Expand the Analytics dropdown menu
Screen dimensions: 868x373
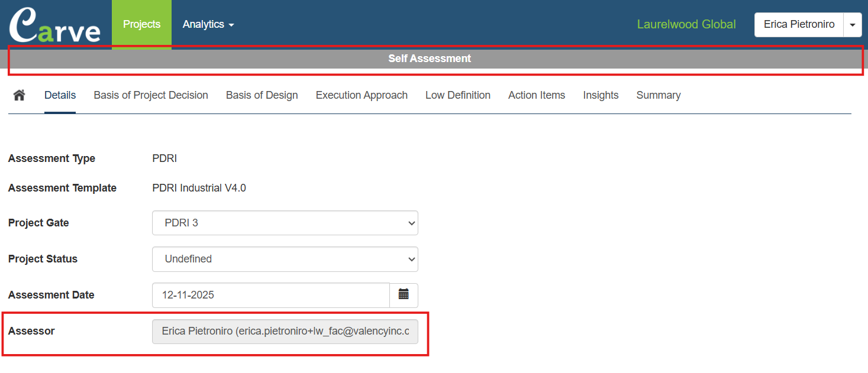[x=208, y=25]
